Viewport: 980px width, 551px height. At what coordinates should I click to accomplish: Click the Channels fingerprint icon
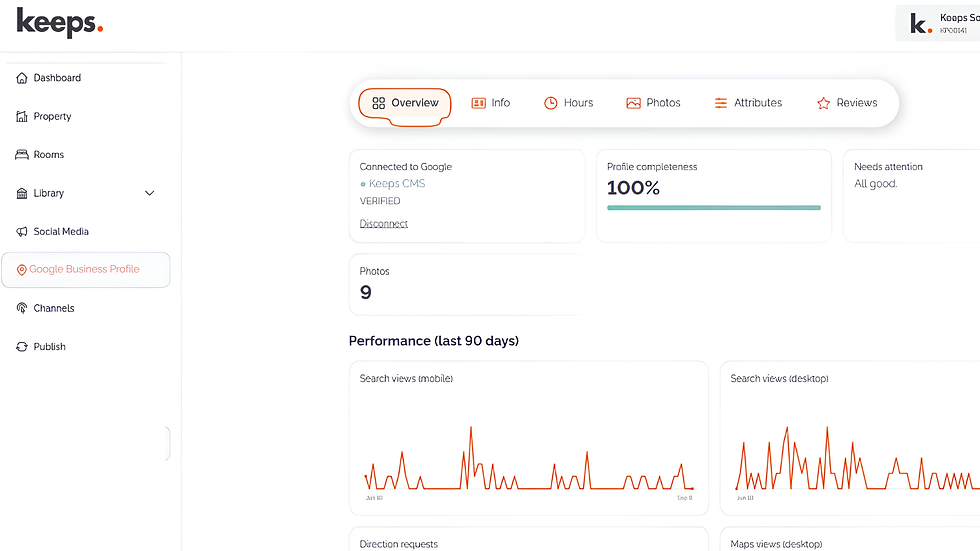[x=22, y=308]
